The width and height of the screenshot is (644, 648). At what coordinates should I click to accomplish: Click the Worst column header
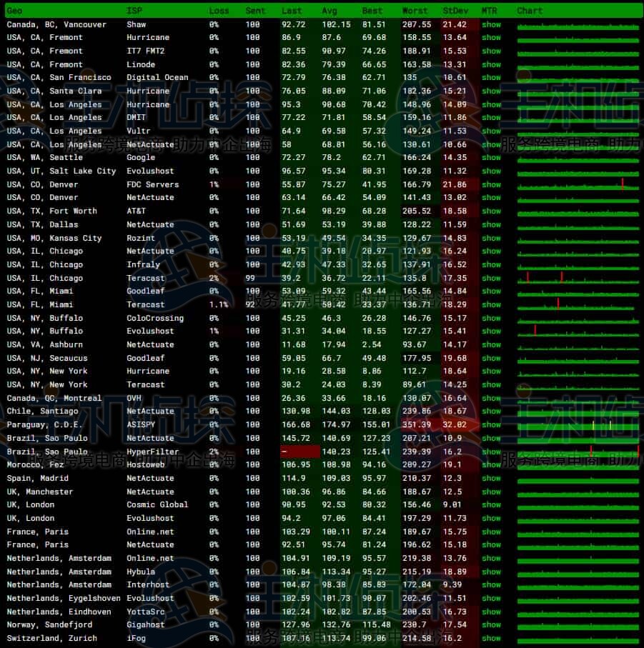point(415,11)
